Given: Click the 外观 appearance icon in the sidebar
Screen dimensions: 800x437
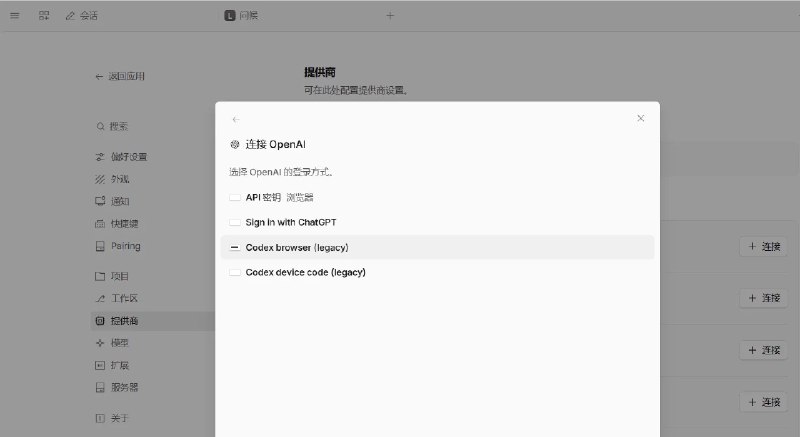Looking at the screenshot, I should click(x=100, y=179).
